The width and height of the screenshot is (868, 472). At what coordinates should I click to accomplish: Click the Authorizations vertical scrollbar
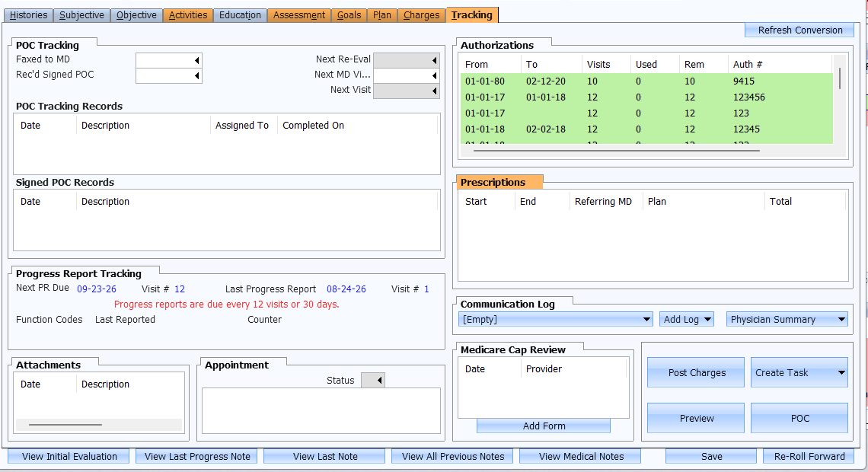click(840, 78)
